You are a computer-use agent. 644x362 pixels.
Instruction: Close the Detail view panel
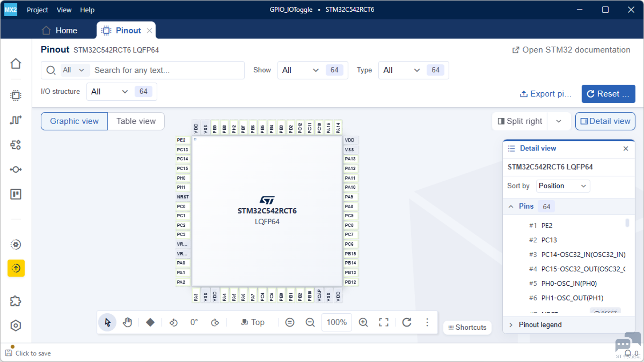pyautogui.click(x=625, y=148)
